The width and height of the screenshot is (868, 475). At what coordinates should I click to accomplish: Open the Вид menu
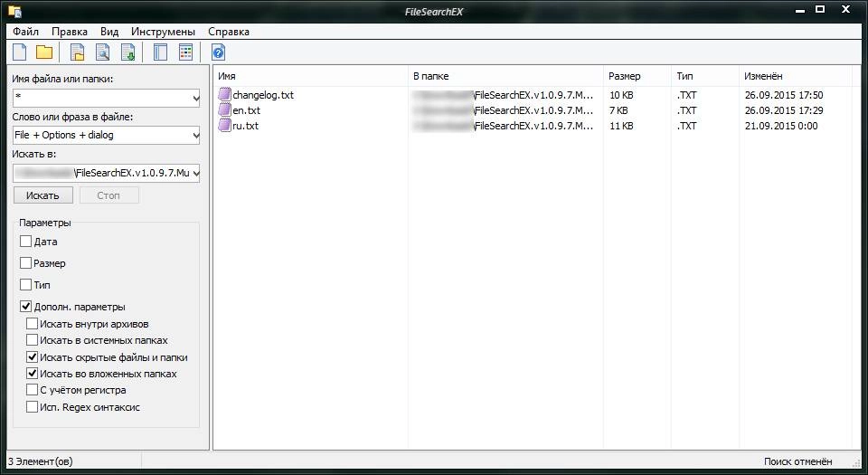pos(109,32)
